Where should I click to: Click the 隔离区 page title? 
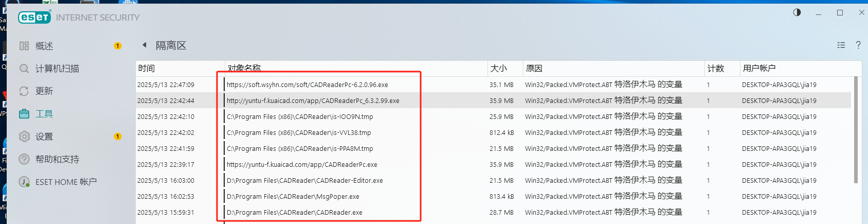click(x=171, y=45)
